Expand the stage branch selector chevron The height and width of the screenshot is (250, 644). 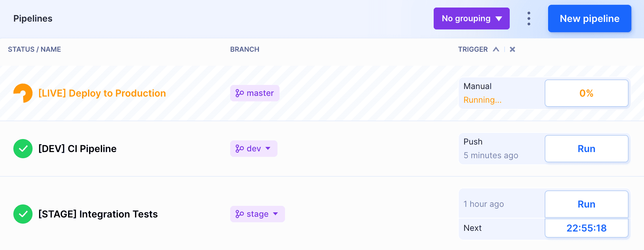click(x=276, y=214)
